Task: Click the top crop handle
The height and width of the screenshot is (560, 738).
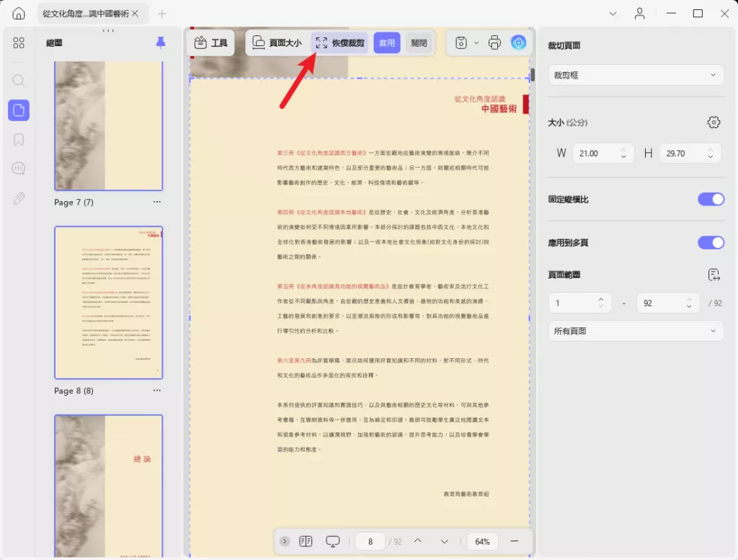Action: tap(360, 78)
